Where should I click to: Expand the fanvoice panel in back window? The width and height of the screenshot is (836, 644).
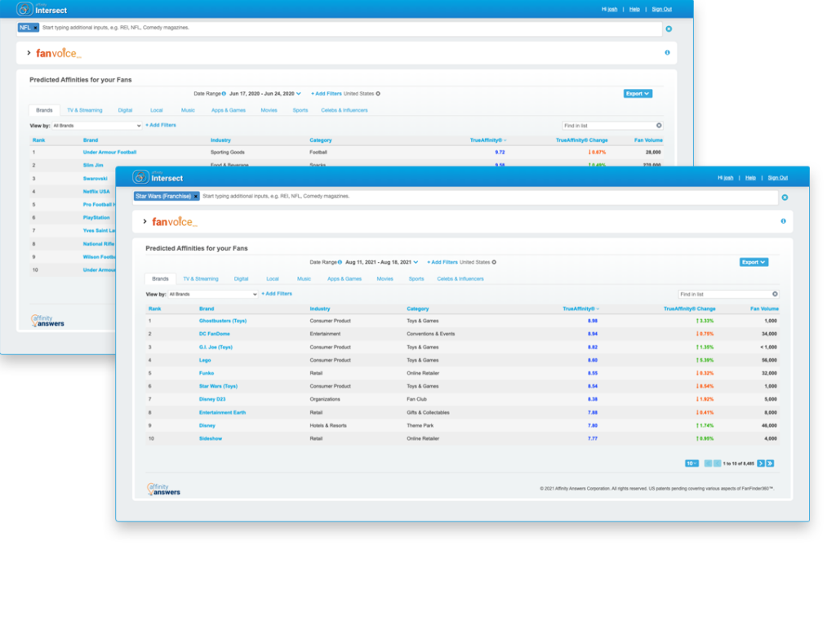pos(29,53)
